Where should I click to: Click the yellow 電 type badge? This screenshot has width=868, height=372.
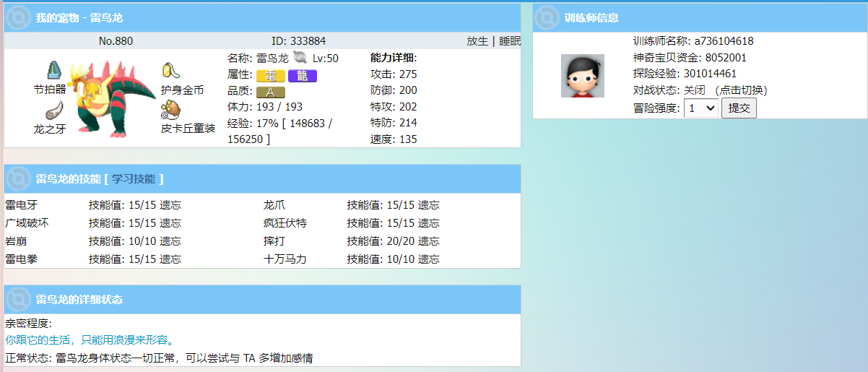click(x=271, y=76)
